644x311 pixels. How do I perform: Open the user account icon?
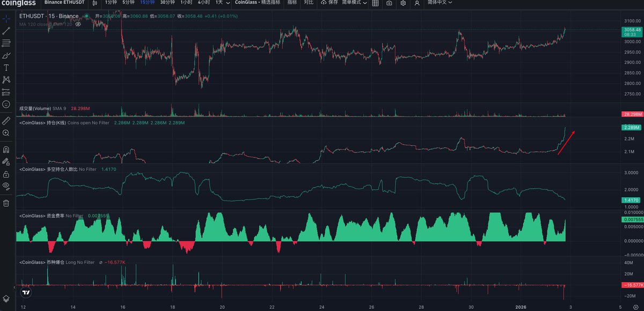tap(417, 3)
